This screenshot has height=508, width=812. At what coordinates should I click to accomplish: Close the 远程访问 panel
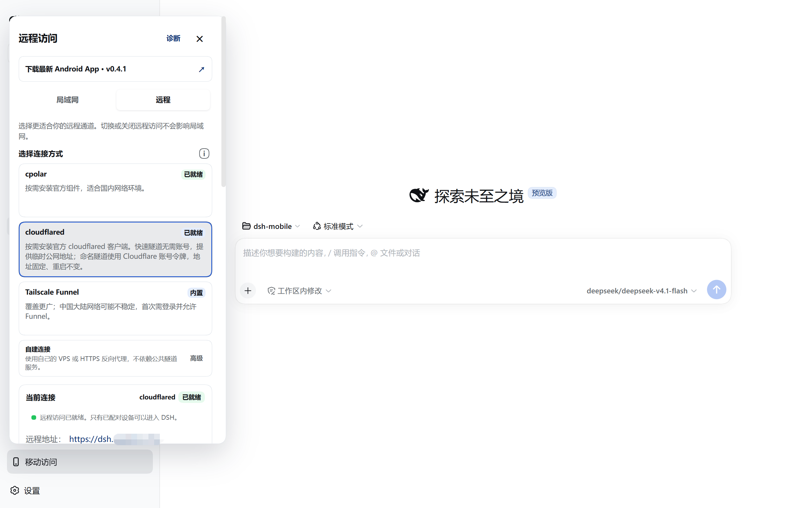[200, 39]
